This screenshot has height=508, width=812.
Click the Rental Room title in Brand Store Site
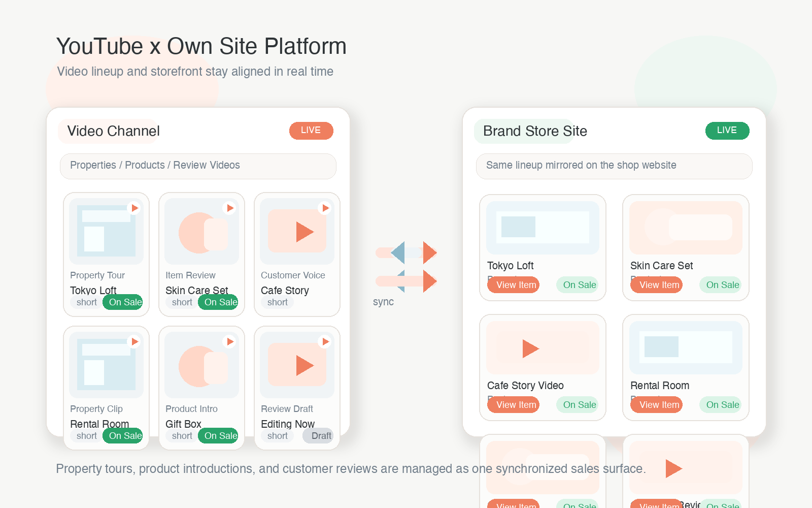[660, 386]
